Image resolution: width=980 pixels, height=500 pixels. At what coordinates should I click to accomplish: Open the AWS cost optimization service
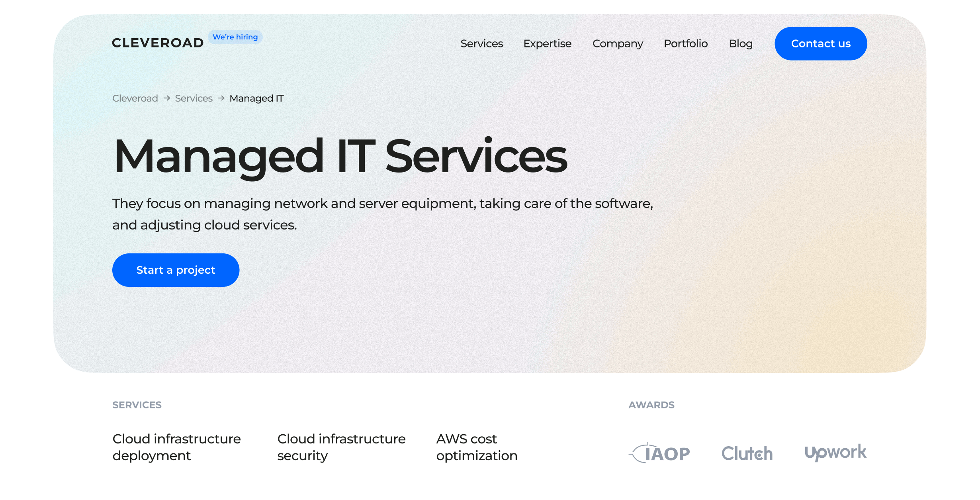pyautogui.click(x=477, y=447)
